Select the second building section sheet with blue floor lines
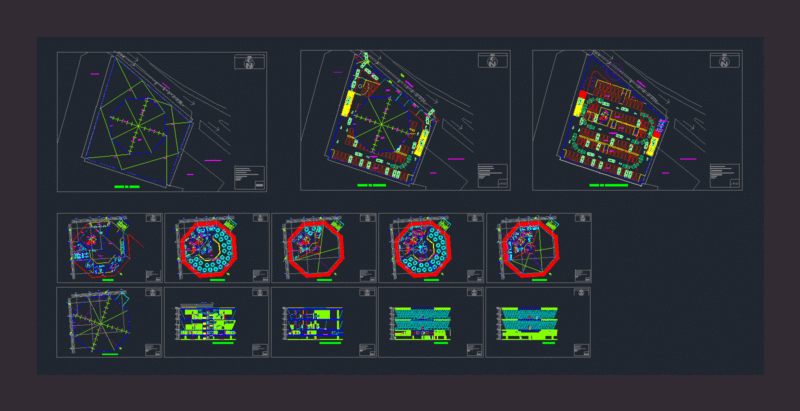 pos(323,322)
